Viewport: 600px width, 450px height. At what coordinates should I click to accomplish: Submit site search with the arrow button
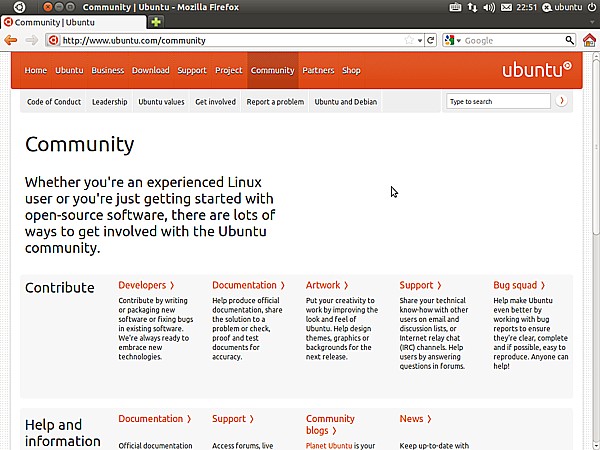561,101
